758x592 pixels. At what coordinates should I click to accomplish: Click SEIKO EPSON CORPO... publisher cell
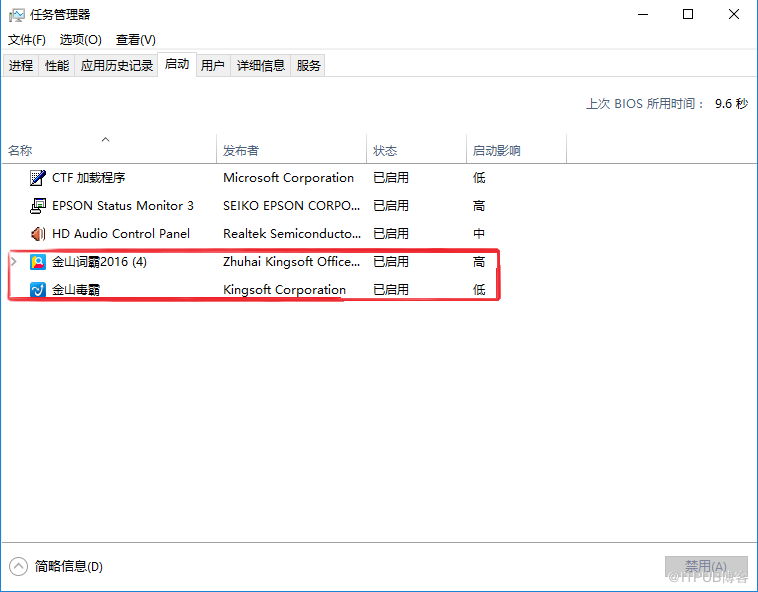292,206
